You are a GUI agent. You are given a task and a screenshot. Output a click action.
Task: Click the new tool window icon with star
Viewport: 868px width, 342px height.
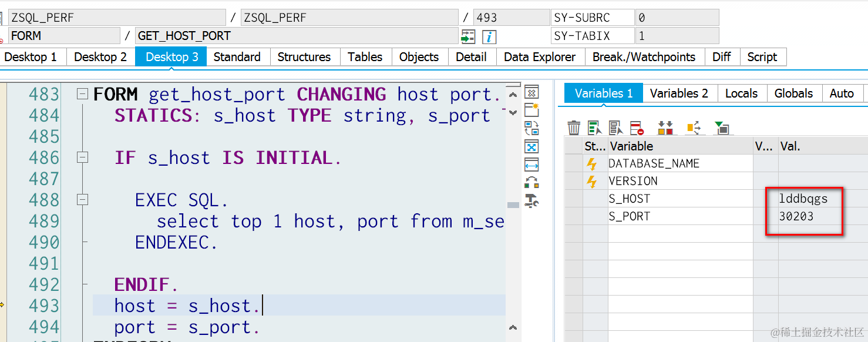(531, 109)
